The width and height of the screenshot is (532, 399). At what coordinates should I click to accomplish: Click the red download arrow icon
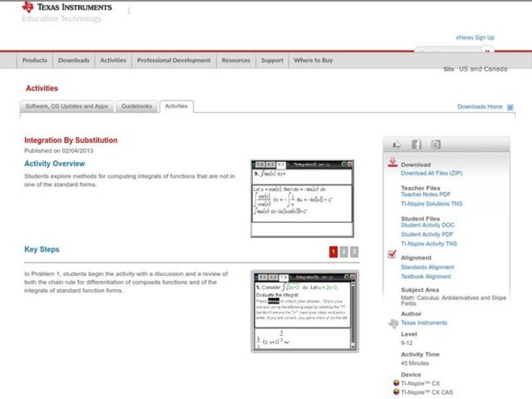tap(392, 162)
